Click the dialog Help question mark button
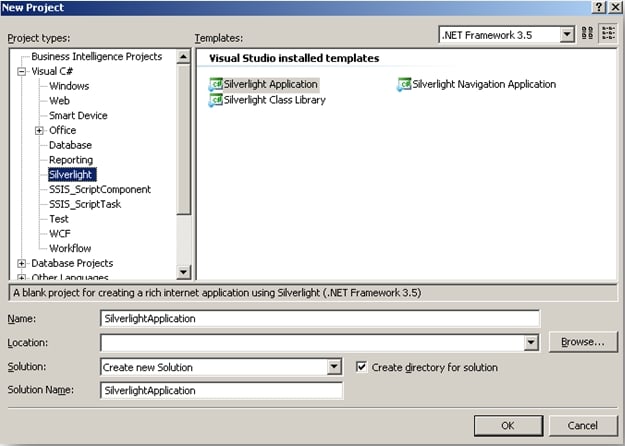This screenshot has width=625, height=446. coord(599,8)
